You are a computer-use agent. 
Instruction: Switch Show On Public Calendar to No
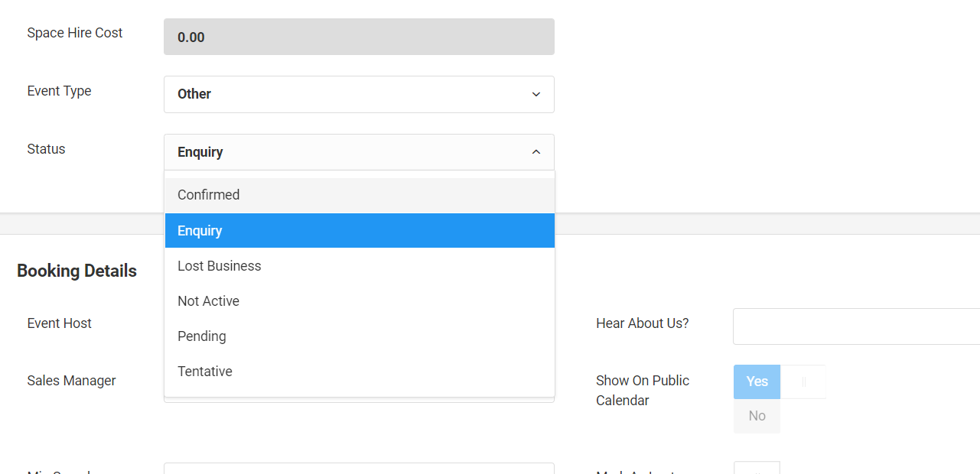[757, 416]
